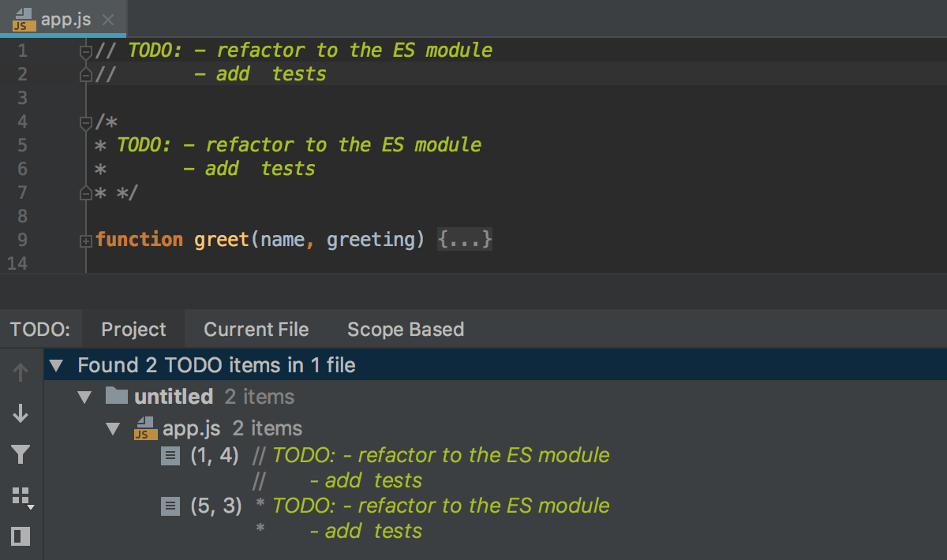Collapse the untitled folder node
947x560 pixels.
coord(84,397)
